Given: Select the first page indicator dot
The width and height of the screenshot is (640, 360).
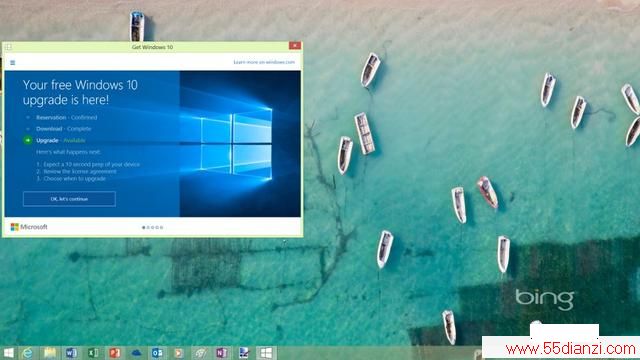Looking at the screenshot, I should coord(143,227).
